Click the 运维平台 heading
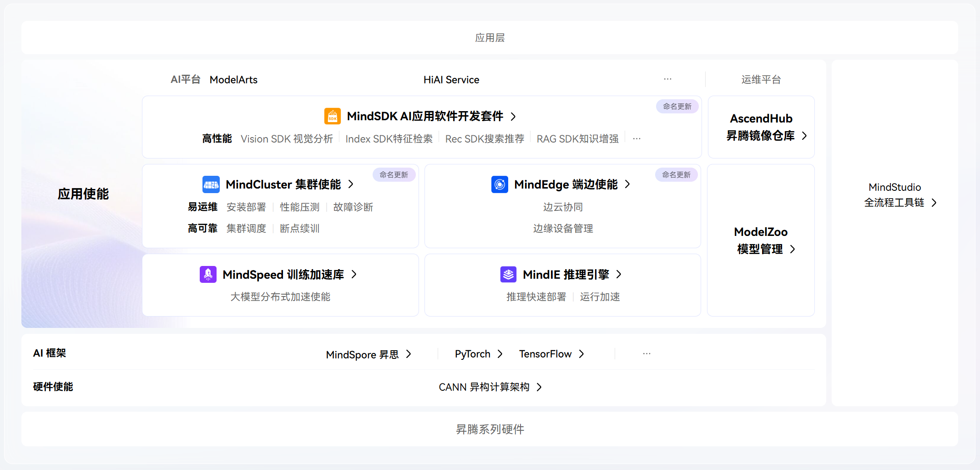 point(761,80)
